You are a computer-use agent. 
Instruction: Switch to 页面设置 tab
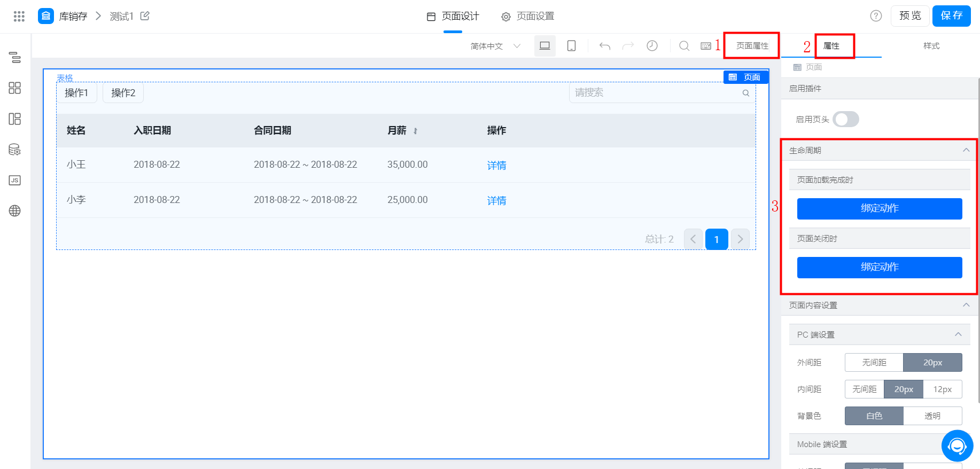[x=527, y=17]
